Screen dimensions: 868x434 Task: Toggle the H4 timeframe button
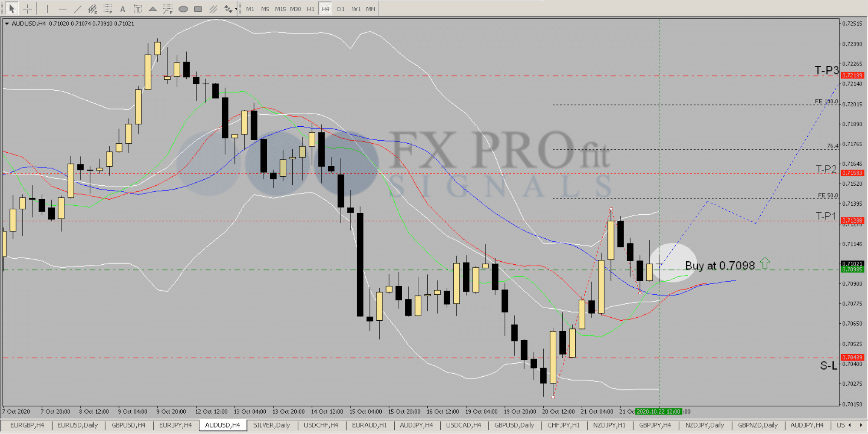click(x=325, y=9)
